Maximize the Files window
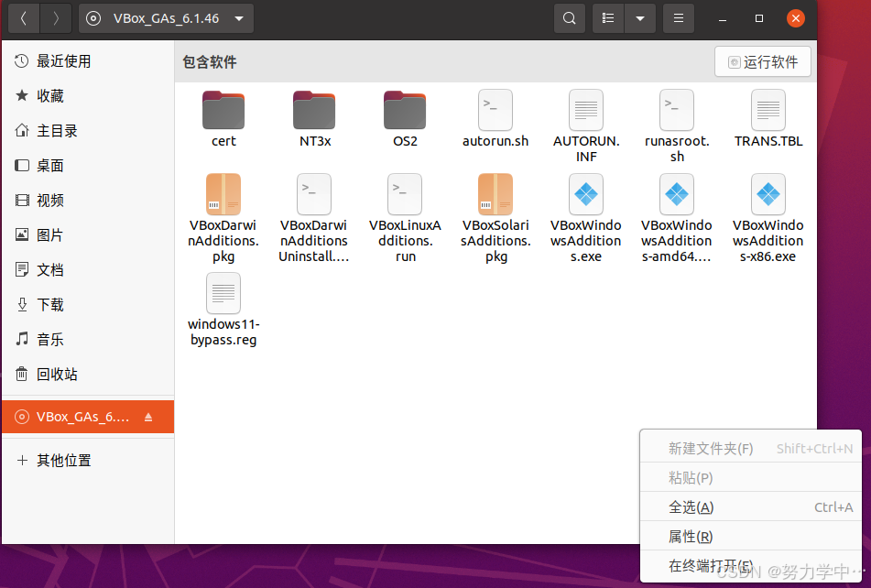The image size is (871, 588). click(759, 18)
